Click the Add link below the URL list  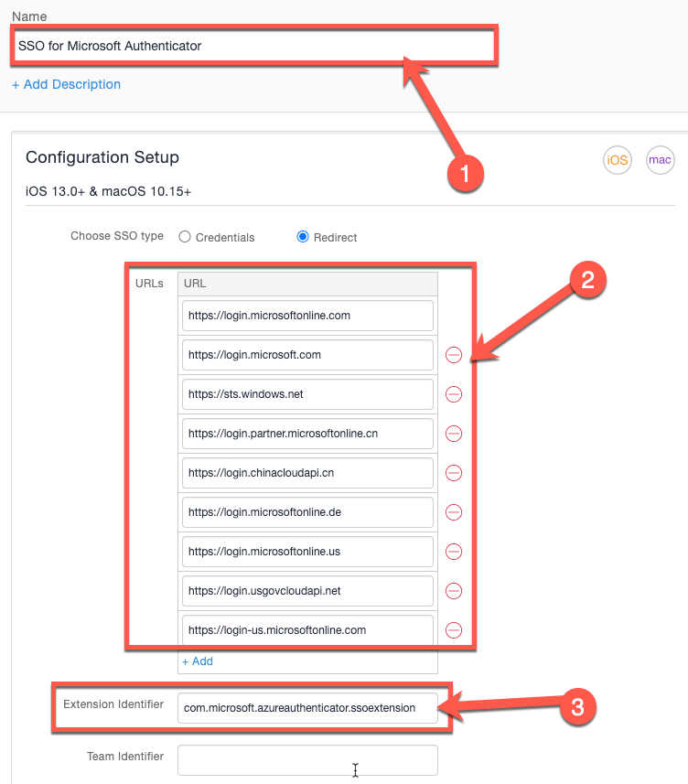tap(198, 660)
